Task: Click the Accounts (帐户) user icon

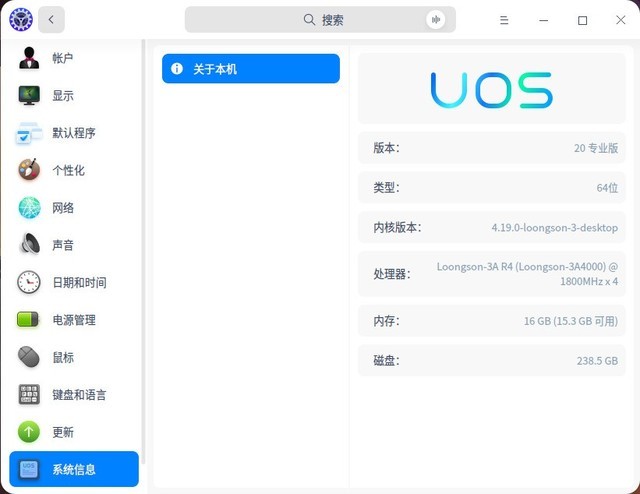Action: click(29, 58)
